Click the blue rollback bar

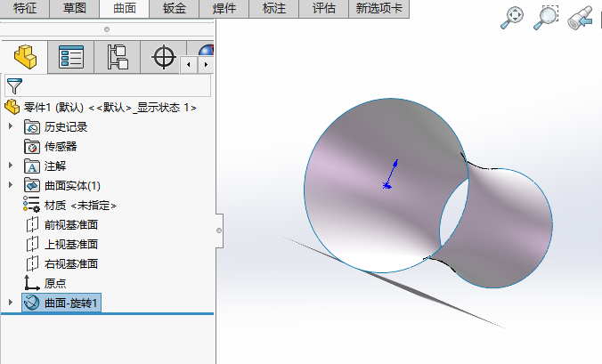click(x=107, y=314)
